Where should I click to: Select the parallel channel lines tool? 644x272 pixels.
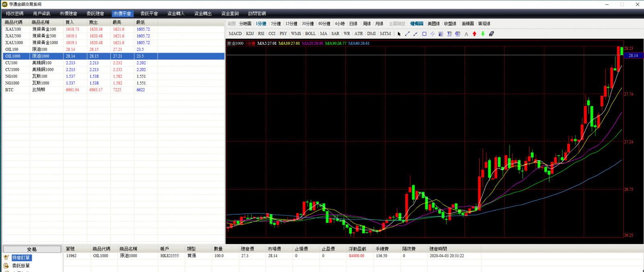pyautogui.click(x=433, y=34)
